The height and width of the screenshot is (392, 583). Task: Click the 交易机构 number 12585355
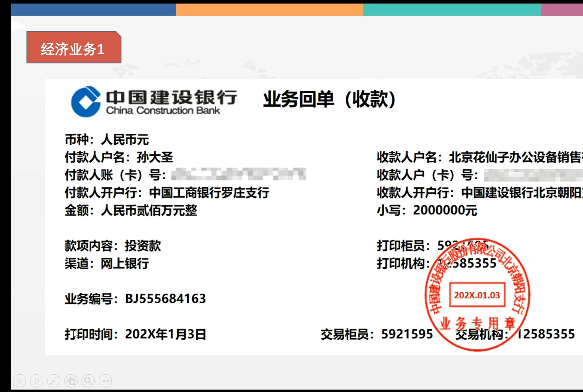[x=546, y=334]
